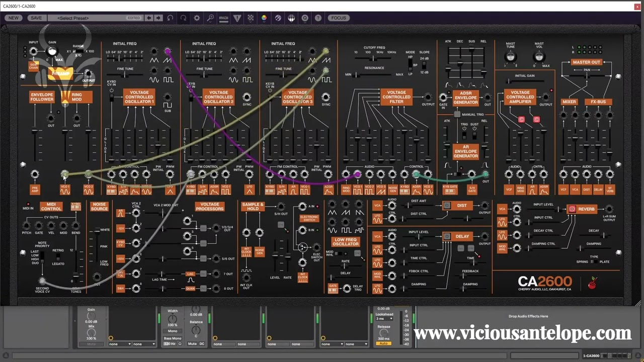Turn the MAST VOL knob
Image resolution: width=644 pixels, height=362 pixels.
click(539, 55)
